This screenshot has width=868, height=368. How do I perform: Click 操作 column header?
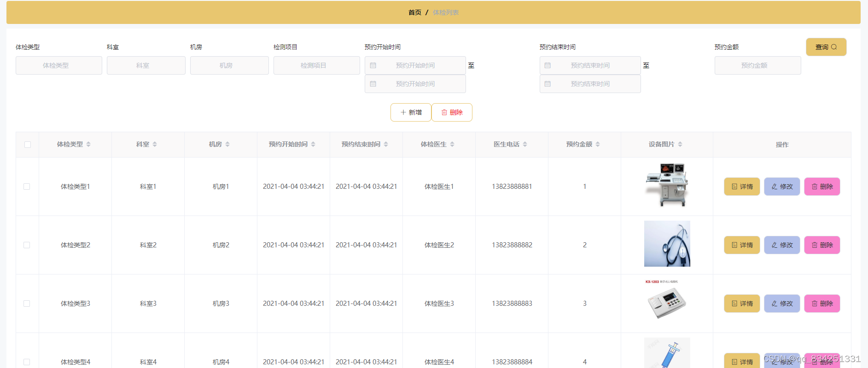(x=782, y=145)
